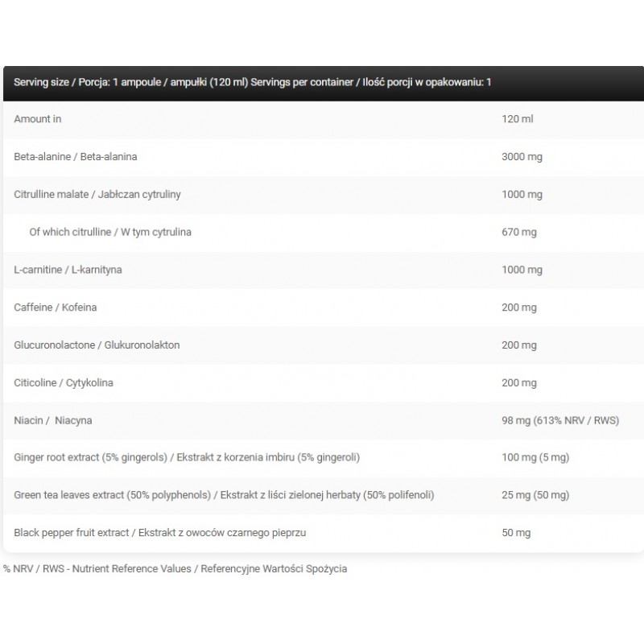
Task: Select the 100 mg (5 mg) ginger value
Action: (536, 457)
